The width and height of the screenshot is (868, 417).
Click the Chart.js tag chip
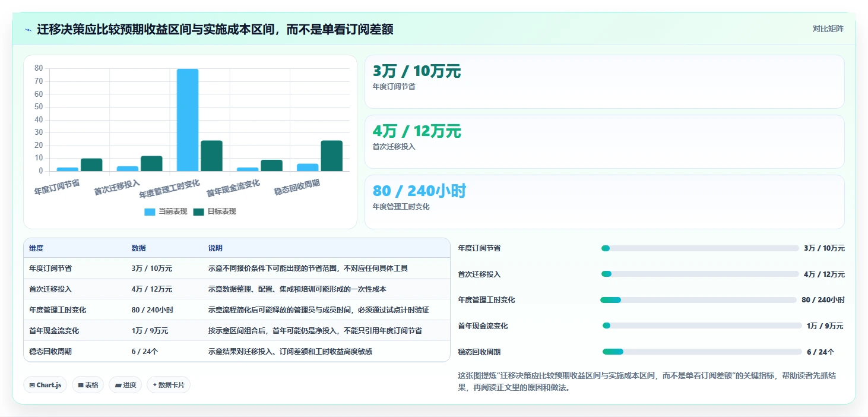click(x=45, y=385)
